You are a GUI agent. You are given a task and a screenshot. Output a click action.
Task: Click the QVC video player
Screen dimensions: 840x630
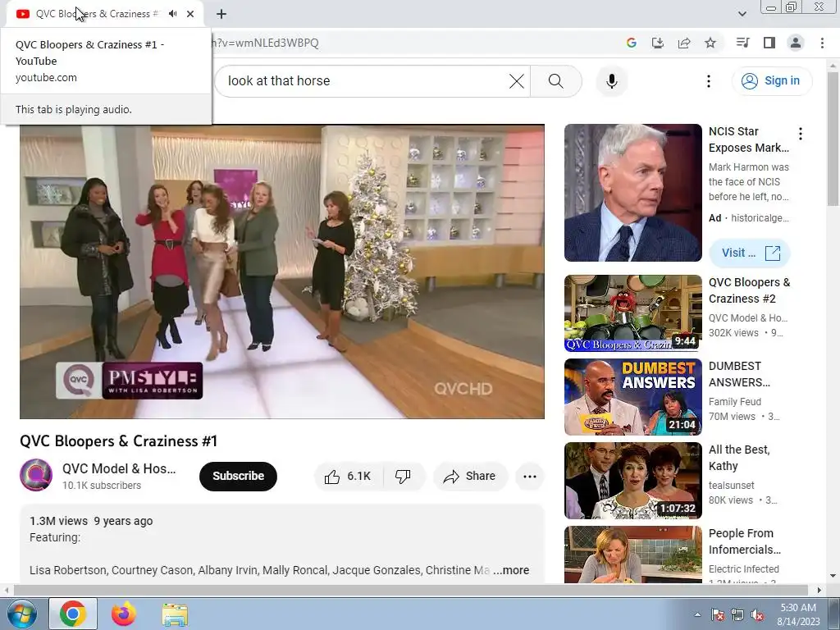click(282, 271)
